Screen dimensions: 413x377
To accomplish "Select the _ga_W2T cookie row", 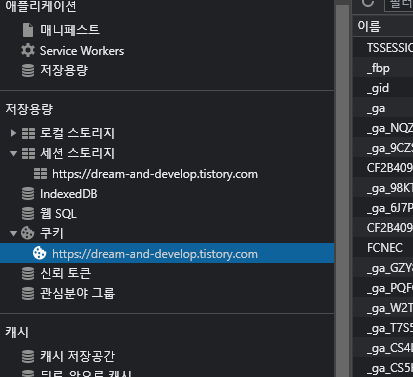I will [383, 308].
